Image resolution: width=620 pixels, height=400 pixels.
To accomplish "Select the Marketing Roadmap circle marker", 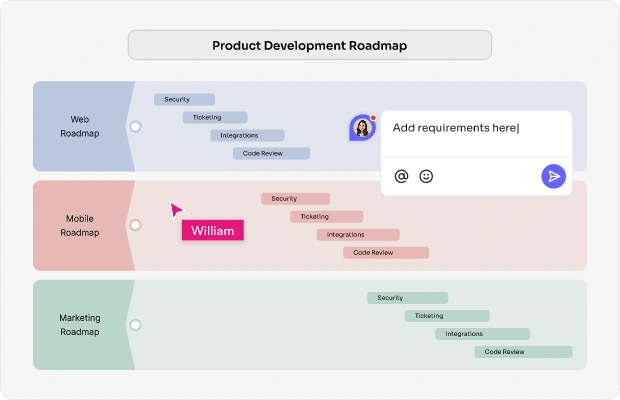I will pos(136,325).
